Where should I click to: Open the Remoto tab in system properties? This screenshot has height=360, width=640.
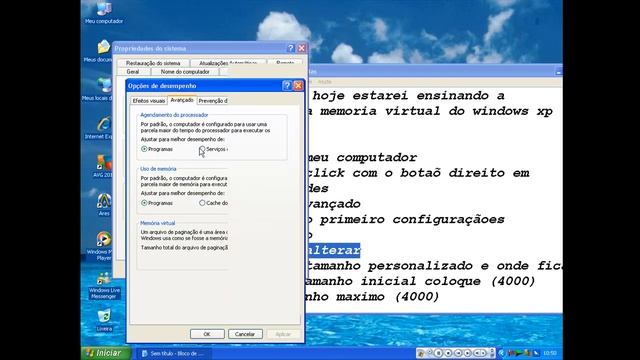[285, 63]
